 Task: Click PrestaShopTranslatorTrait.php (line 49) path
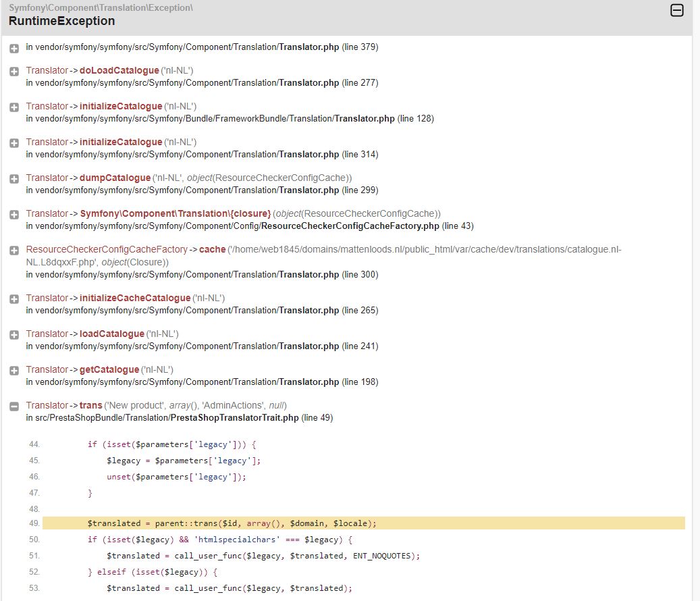point(180,417)
